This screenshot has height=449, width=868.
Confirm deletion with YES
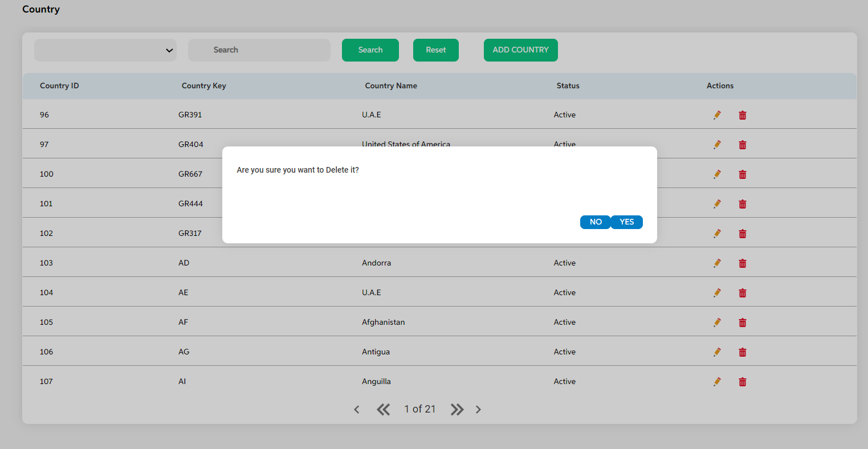click(x=627, y=222)
